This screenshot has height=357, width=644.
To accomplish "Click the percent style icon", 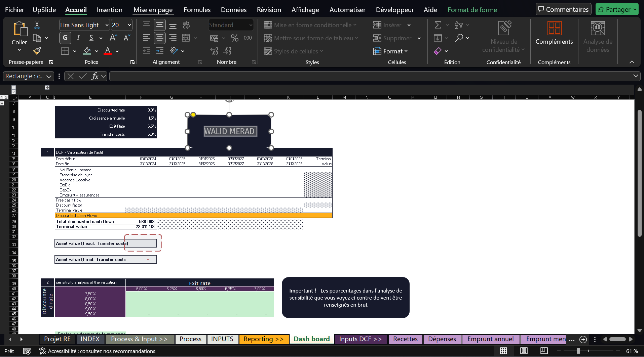I will [234, 38].
